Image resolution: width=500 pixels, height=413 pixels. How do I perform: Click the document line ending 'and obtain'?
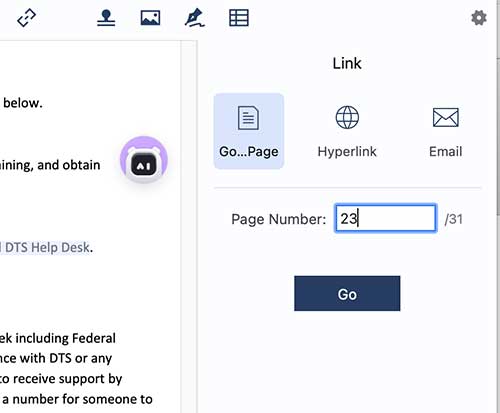50,165
